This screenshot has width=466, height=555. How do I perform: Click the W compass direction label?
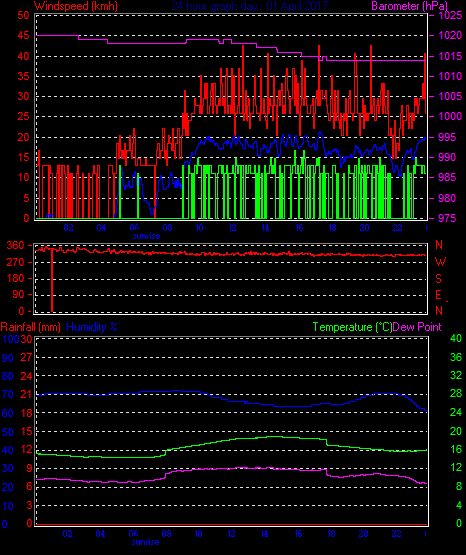[x=440, y=262]
